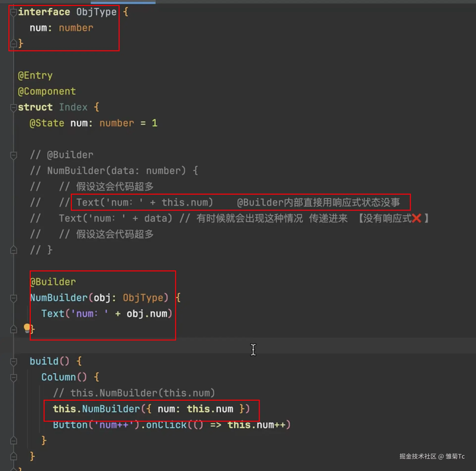The height and width of the screenshot is (471, 476).
Task: Click the @State decorator
Action: (47, 123)
